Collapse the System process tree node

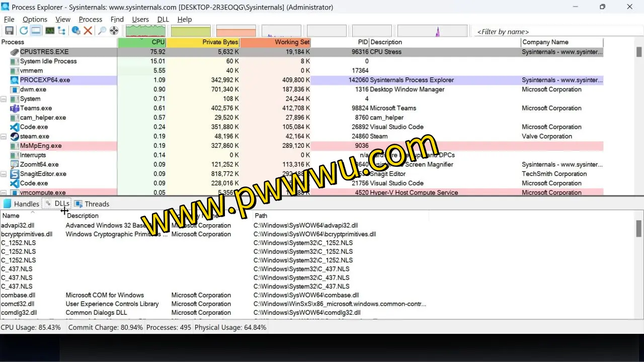pyautogui.click(x=4, y=99)
